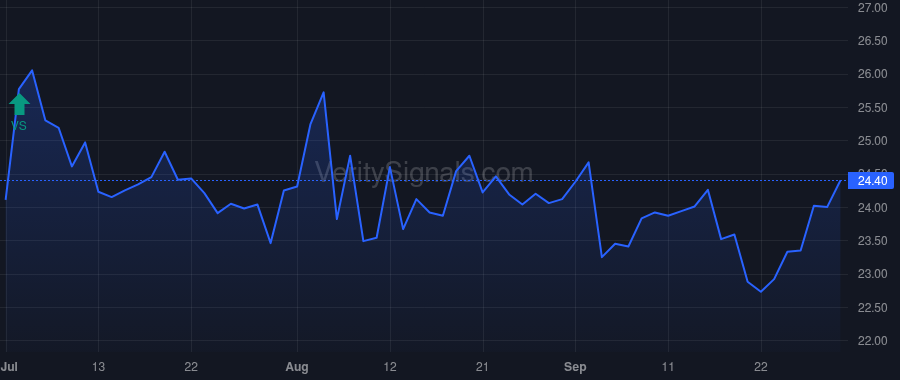
Task: Select the 26.50 price axis label
Action: click(x=872, y=41)
